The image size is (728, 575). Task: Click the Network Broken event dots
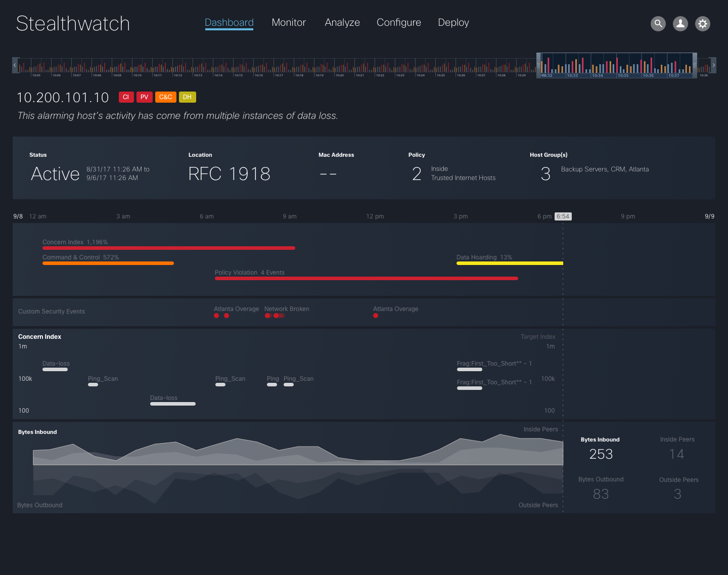click(x=275, y=316)
